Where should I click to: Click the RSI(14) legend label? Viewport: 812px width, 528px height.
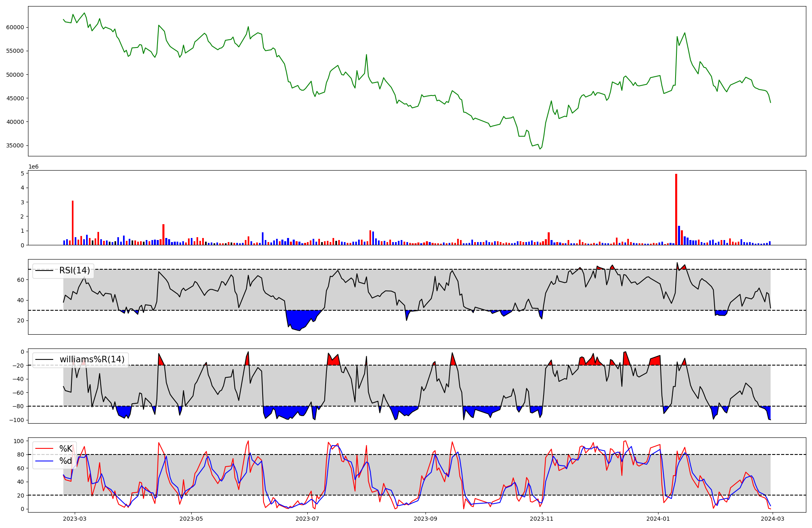(75, 270)
